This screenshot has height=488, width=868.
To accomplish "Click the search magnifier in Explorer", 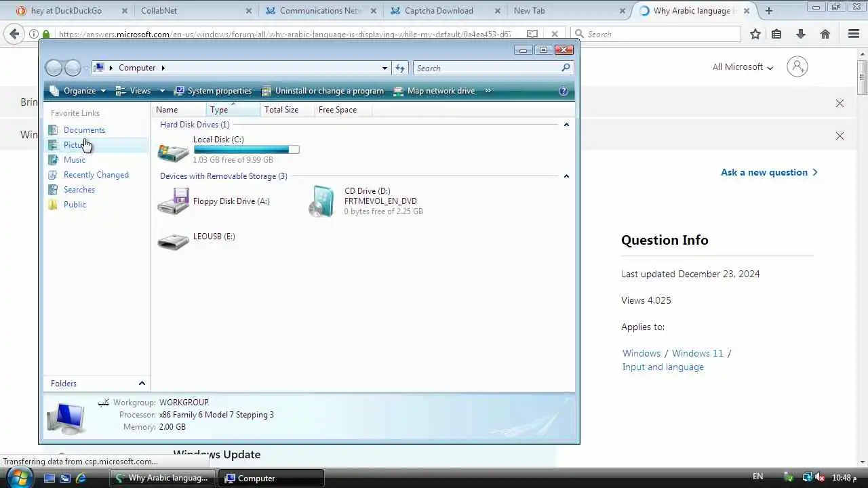I will (x=566, y=68).
